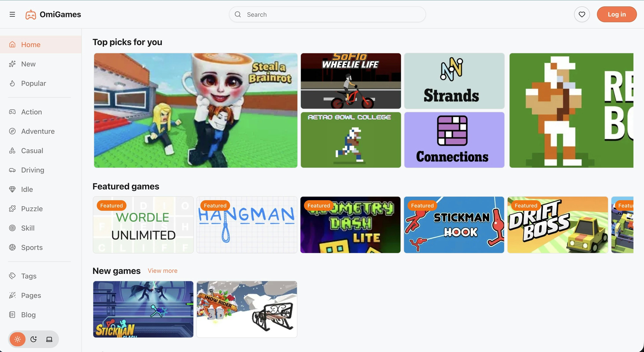Click the Sports category icon
Screen dimensions: 644x352
[x=13, y=247]
